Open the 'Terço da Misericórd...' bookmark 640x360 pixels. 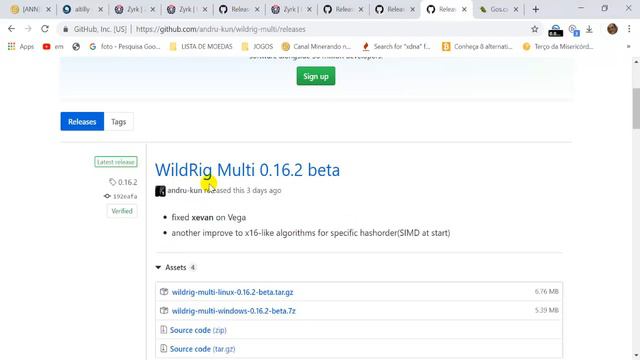(x=558, y=47)
